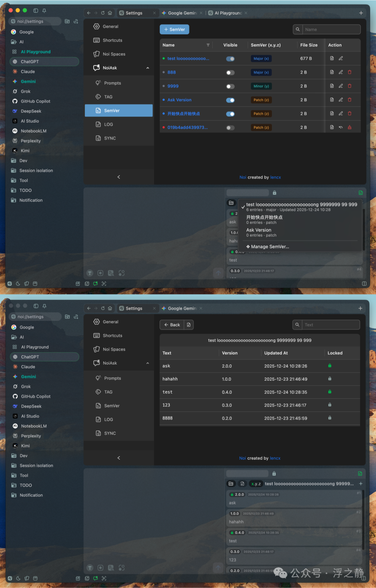This screenshot has height=588, width=376.
Task: Click the + SemVer button
Action: pyautogui.click(x=174, y=30)
